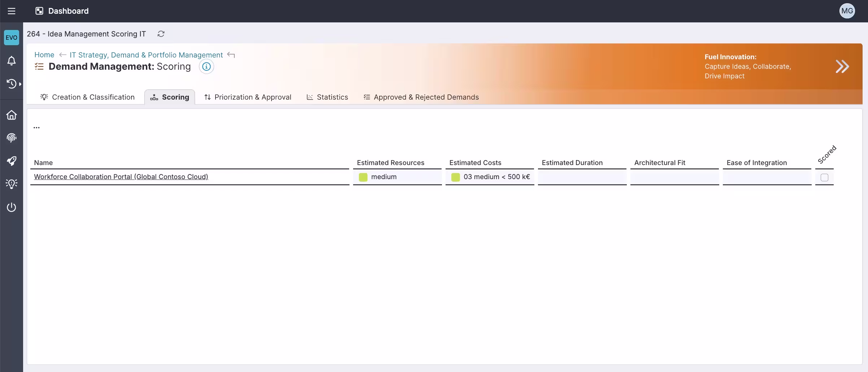The image size is (868, 372).
Task: Open the Workforce Collaboration Portal link
Action: 121,177
